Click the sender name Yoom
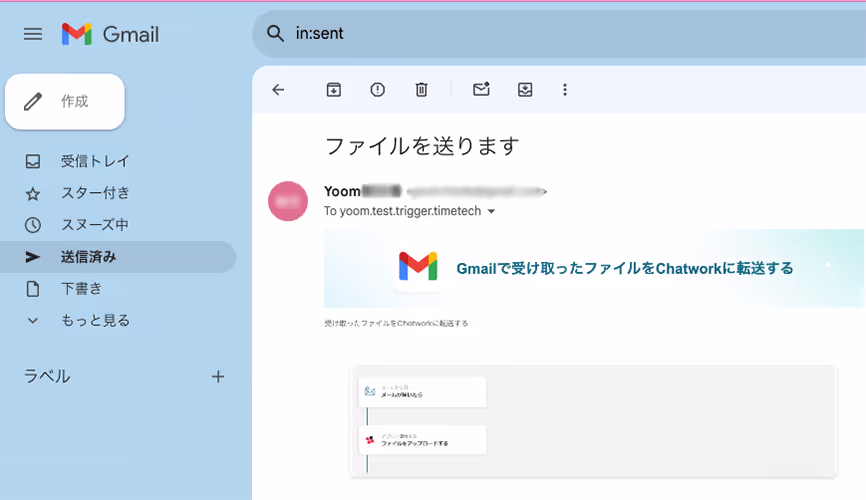Screen dimensions: 866x500 (342, 191)
